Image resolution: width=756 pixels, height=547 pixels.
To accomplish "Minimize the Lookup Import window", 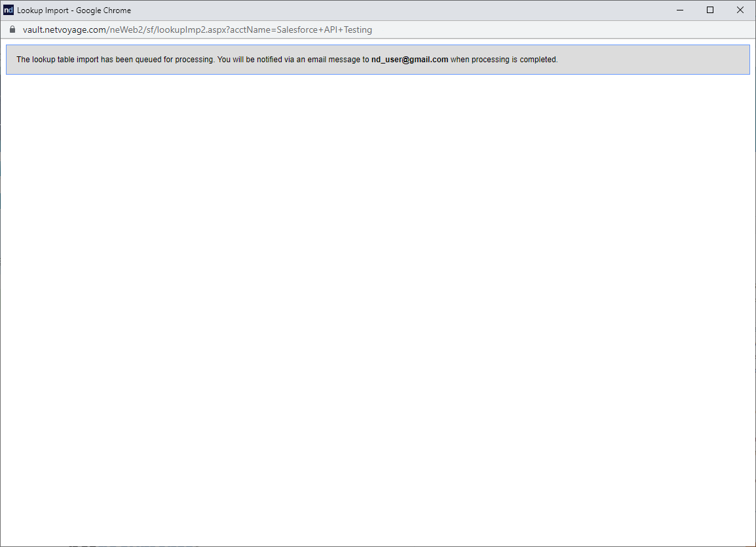I will (681, 10).
